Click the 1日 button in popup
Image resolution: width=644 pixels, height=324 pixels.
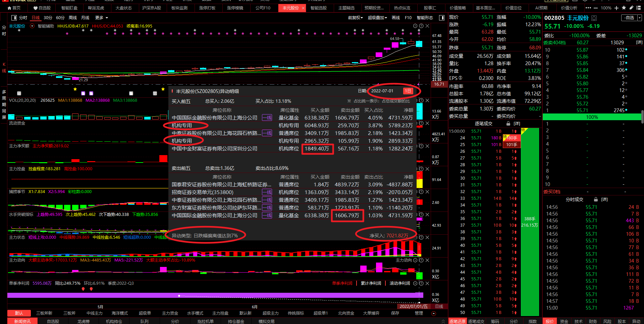(408, 91)
